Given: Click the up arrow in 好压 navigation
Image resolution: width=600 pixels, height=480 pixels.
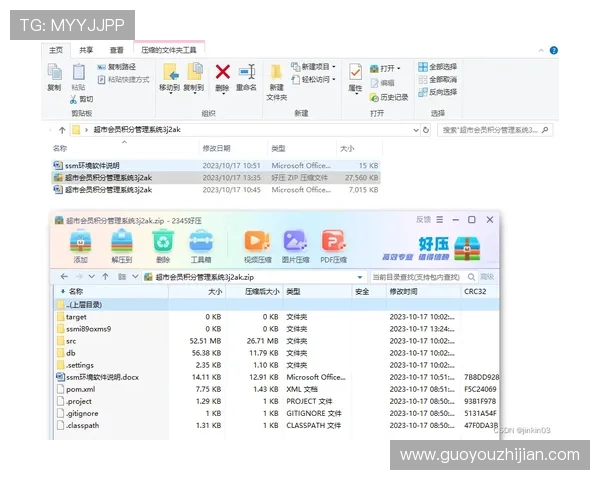Looking at the screenshot, I should coord(105,277).
